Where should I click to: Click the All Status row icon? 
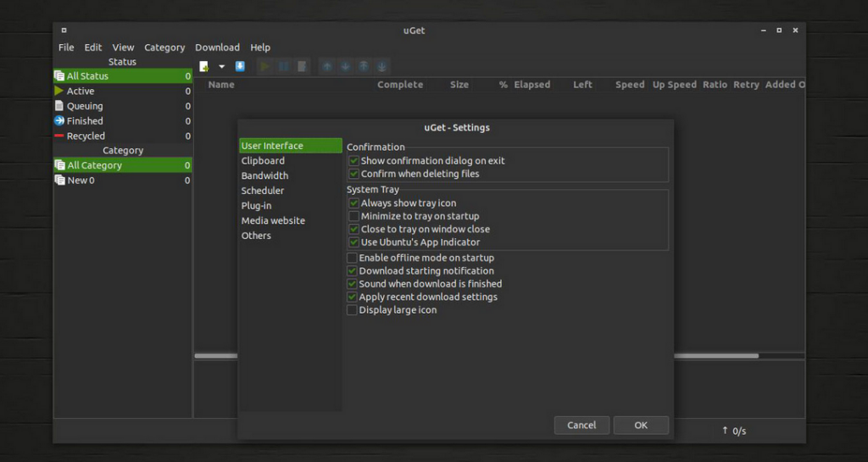pyautogui.click(x=60, y=75)
